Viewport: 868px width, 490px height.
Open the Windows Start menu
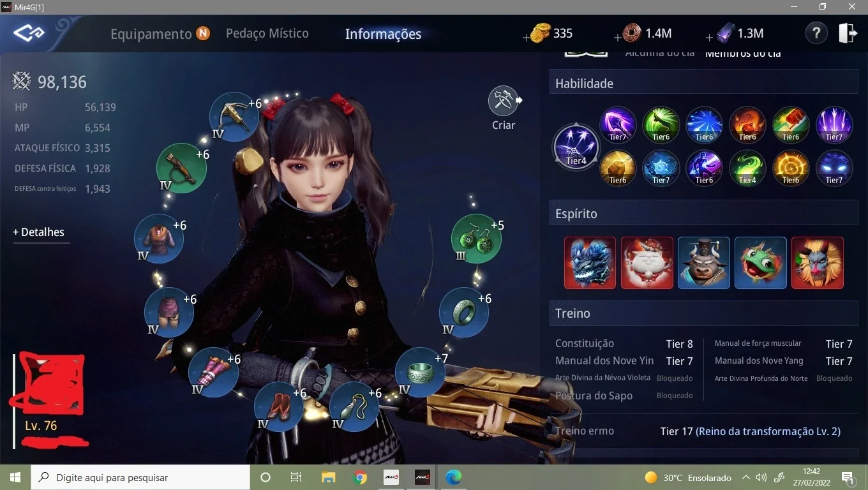coord(15,477)
